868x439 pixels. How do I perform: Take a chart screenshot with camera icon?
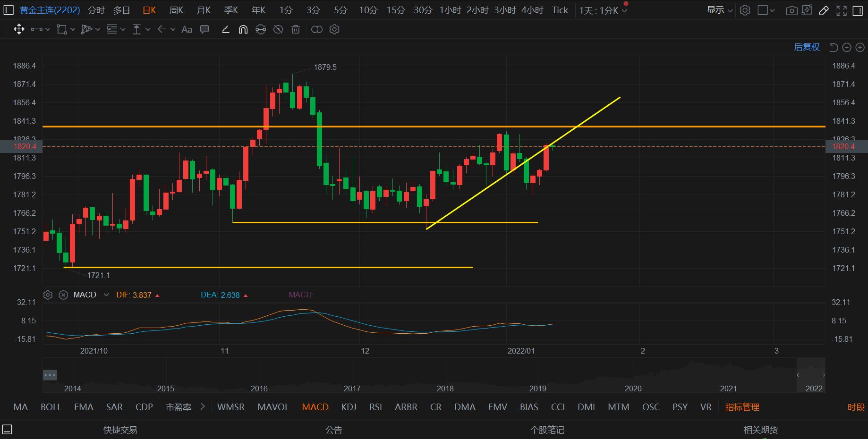point(792,10)
